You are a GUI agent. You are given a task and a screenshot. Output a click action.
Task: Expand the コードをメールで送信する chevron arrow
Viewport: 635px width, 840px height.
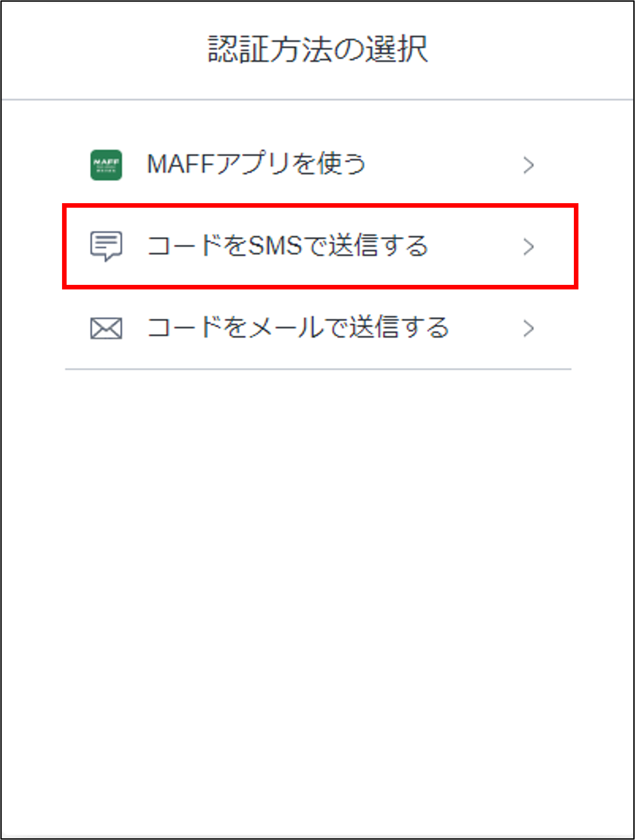point(528,328)
